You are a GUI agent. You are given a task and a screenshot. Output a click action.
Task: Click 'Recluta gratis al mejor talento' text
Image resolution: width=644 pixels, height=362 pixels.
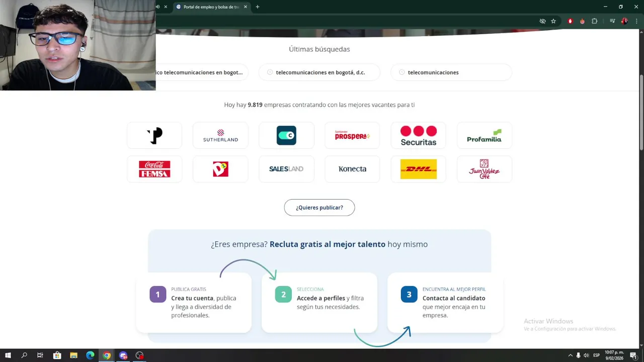tap(328, 244)
